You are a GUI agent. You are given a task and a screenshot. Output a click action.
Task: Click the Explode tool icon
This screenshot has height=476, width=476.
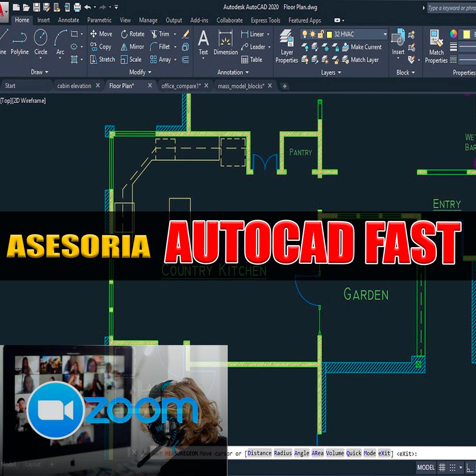[185, 47]
